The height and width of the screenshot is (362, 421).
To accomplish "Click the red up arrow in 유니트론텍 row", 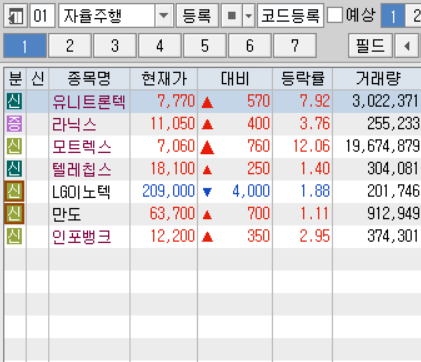I will tap(207, 103).
